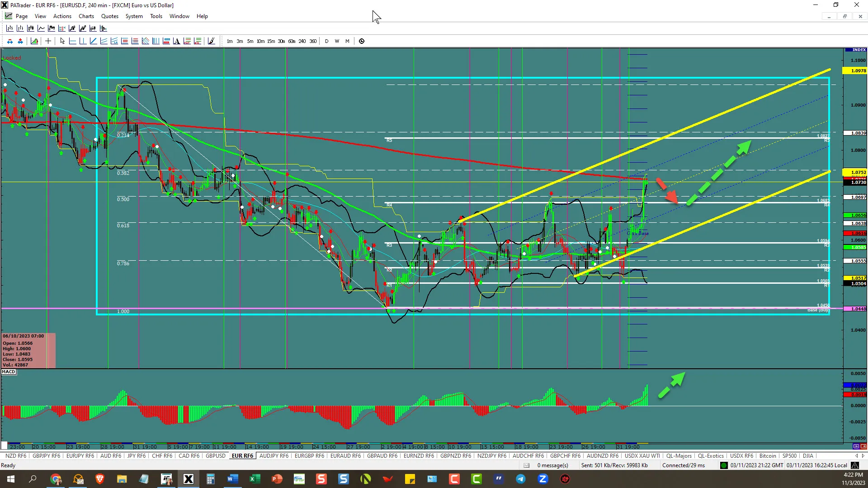Open the QL-Majors page tab
Viewport: 868px width, 488px height.
tap(679, 456)
